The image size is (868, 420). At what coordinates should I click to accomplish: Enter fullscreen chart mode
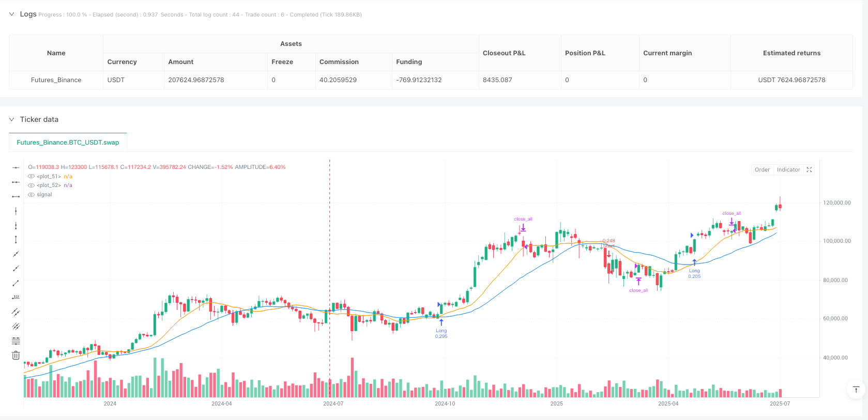coord(810,170)
